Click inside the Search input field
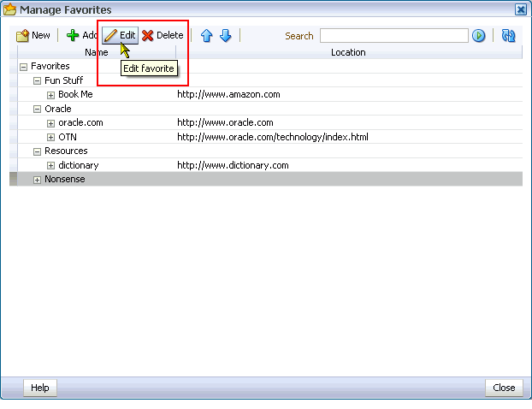The height and width of the screenshot is (409, 532). (394, 36)
